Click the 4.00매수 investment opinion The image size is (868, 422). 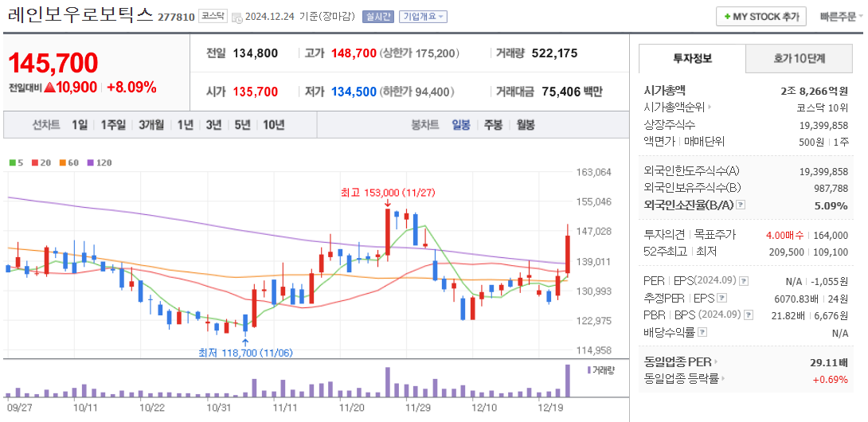[783, 235]
